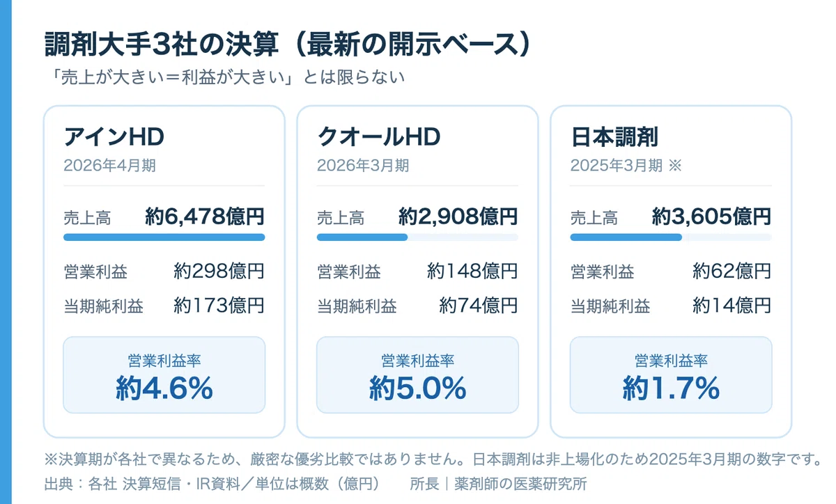Image resolution: width=836 pixels, height=504 pixels.
Task: Click the 日本調剤 当期純利益 約14億円 value
Action: (731, 305)
